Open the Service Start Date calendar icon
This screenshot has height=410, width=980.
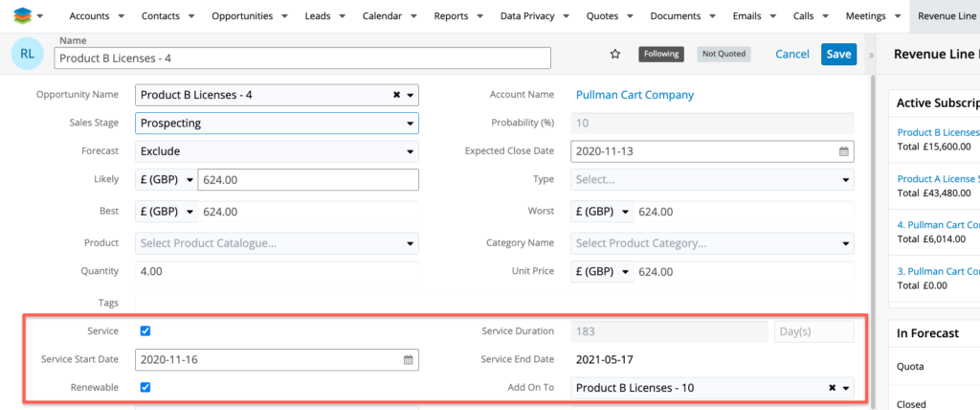click(408, 360)
